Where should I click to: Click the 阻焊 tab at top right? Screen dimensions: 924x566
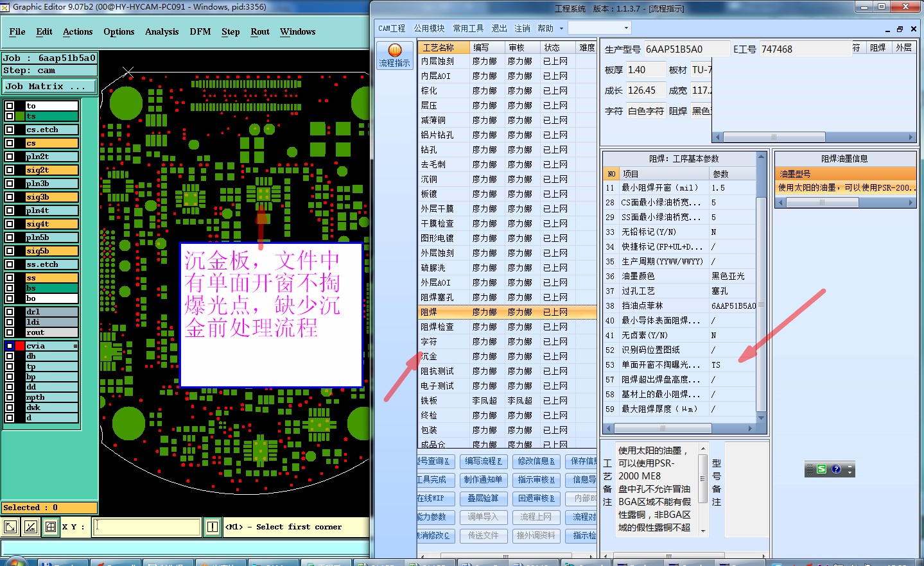click(x=878, y=47)
